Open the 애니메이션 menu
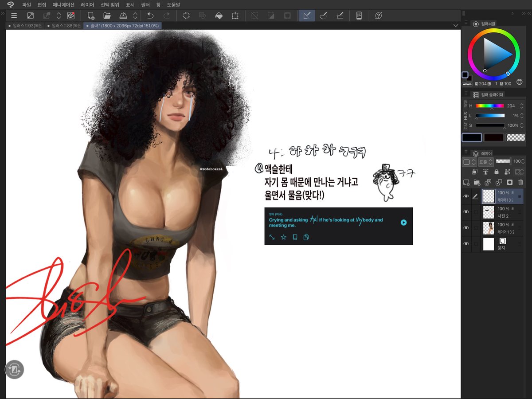Image resolution: width=532 pixels, height=399 pixels. click(x=63, y=4)
